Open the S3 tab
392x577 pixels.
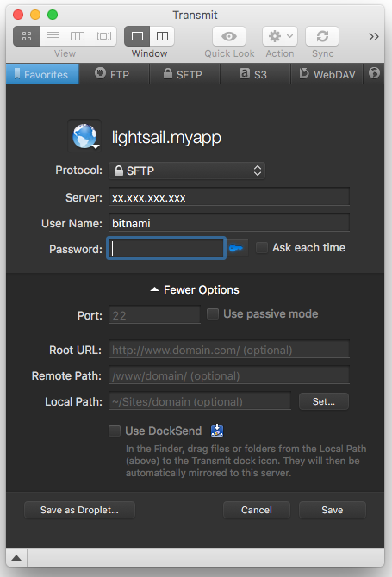[x=255, y=74]
